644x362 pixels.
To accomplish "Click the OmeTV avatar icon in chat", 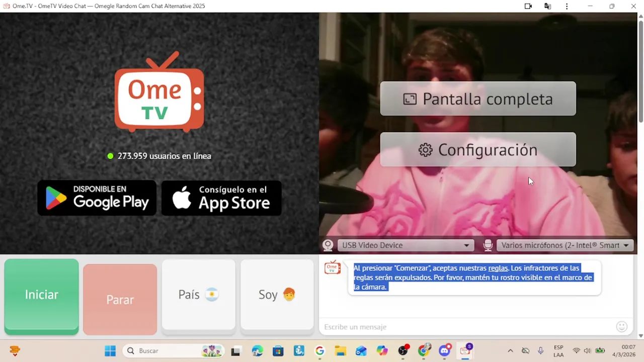I will pos(333,267).
